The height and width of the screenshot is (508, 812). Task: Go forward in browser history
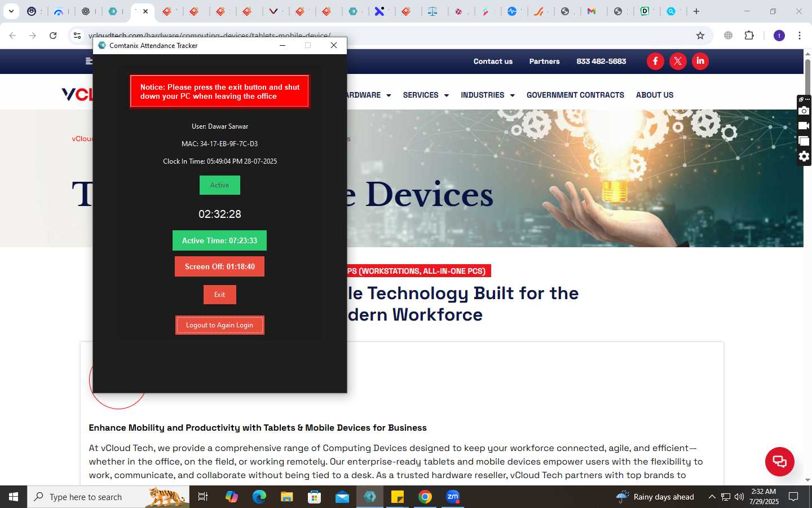pos(33,36)
